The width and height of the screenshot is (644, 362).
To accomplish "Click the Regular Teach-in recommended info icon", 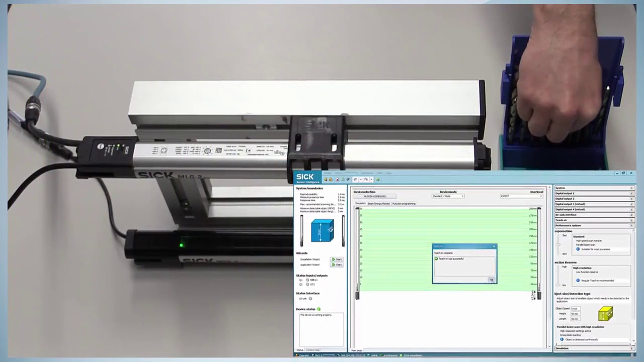I will (578, 281).
